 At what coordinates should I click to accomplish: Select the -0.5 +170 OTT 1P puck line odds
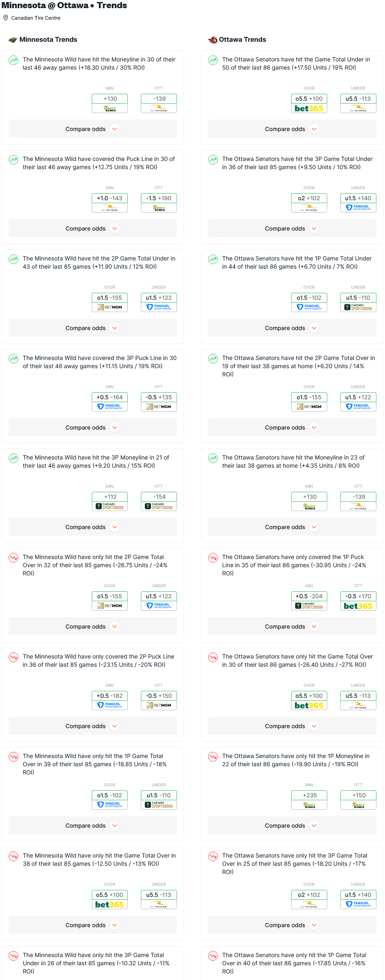(x=358, y=596)
